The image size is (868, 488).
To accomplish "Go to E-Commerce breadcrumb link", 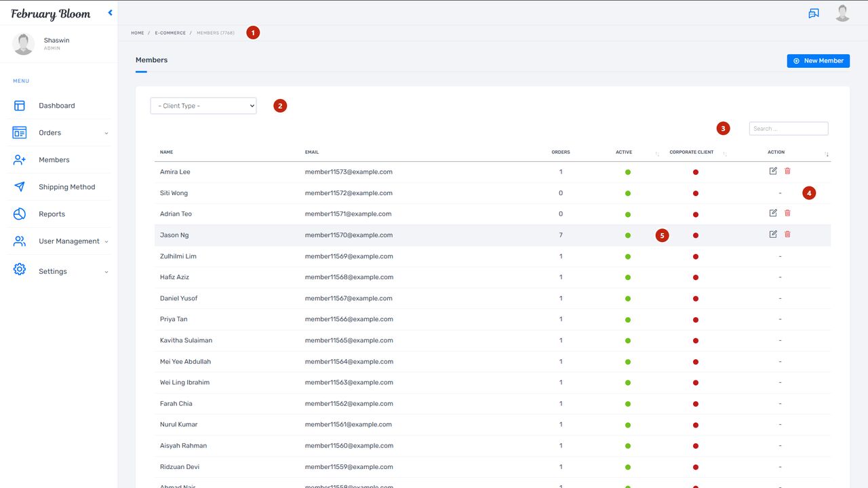I will coord(170,33).
